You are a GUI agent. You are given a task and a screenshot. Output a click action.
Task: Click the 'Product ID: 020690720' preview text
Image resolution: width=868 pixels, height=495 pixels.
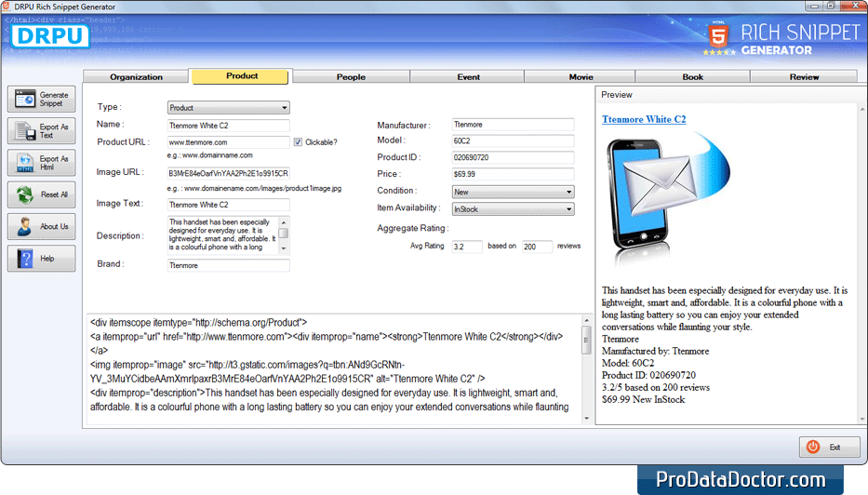coord(648,375)
